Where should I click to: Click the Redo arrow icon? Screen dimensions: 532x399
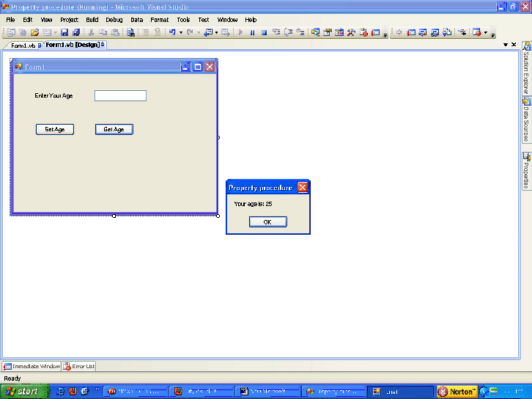(x=190, y=32)
